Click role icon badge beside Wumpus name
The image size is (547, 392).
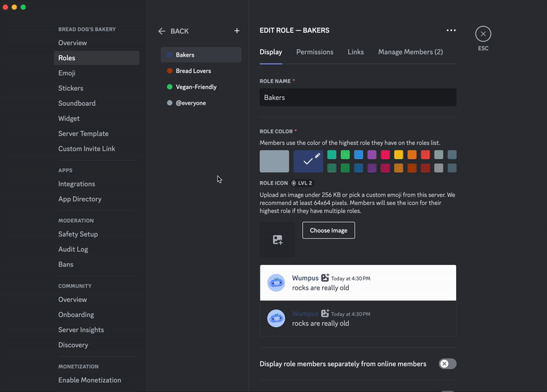coord(325,278)
